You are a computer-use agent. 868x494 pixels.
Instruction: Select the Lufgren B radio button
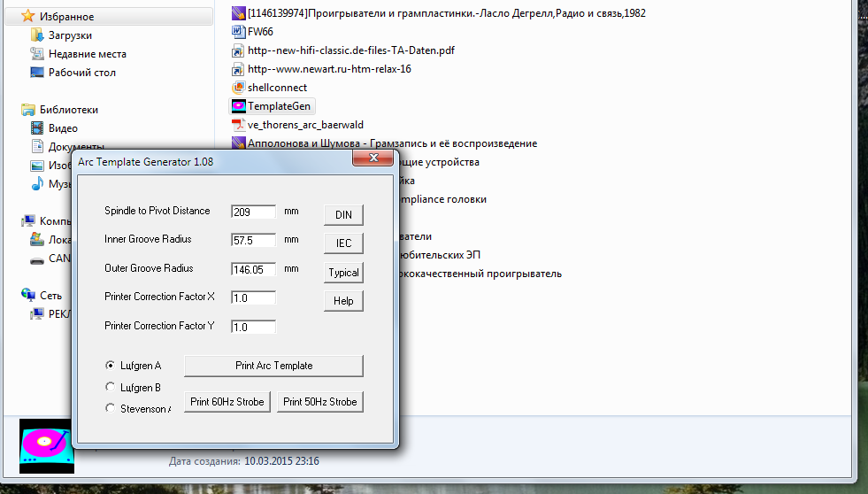[x=111, y=387]
